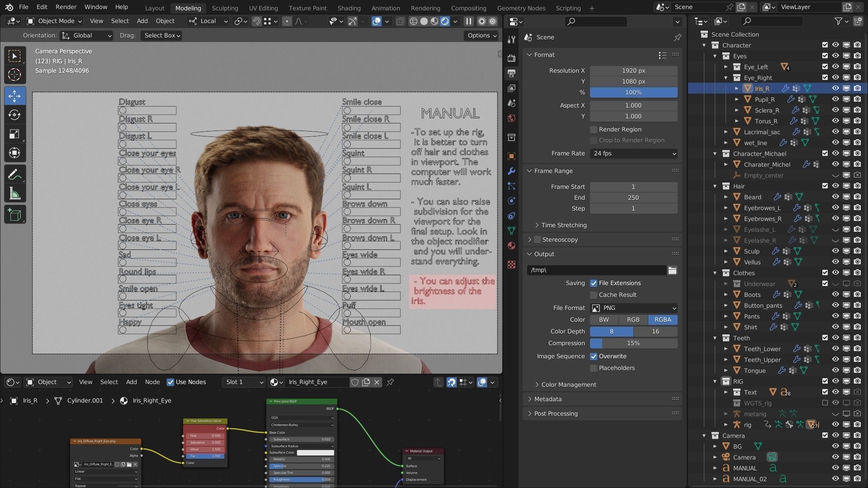Screen dimensions: 868x488
Task: Expand the Color Management section
Action: click(x=568, y=385)
